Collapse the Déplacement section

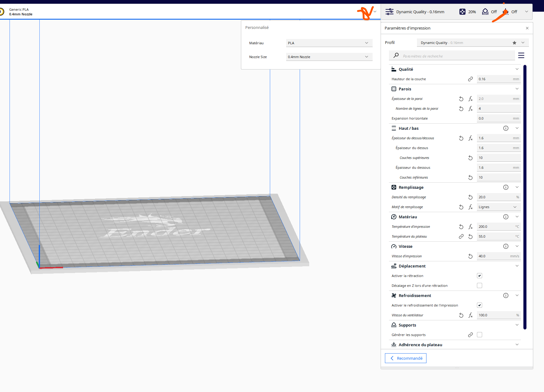(517, 266)
